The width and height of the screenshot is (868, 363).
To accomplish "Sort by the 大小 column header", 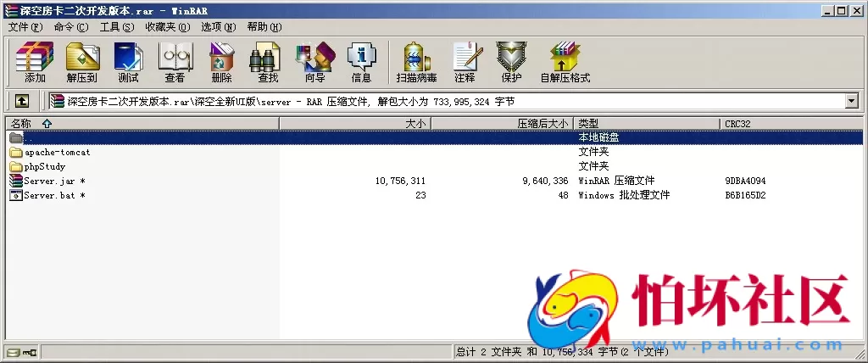I will coord(355,124).
